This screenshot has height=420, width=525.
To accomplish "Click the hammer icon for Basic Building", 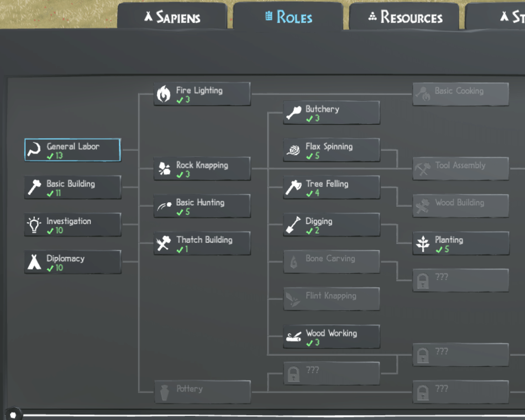I will click(x=34, y=187).
